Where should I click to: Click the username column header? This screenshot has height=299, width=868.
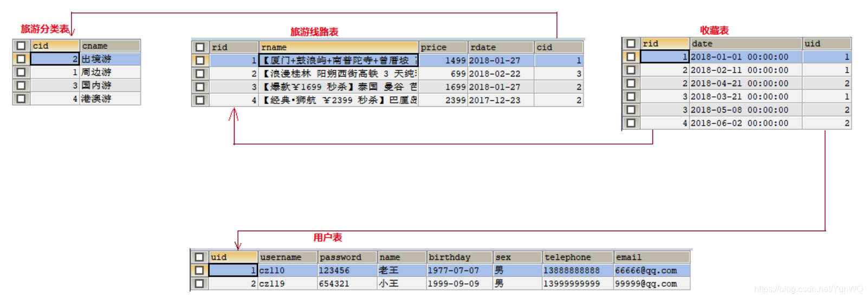[288, 257]
